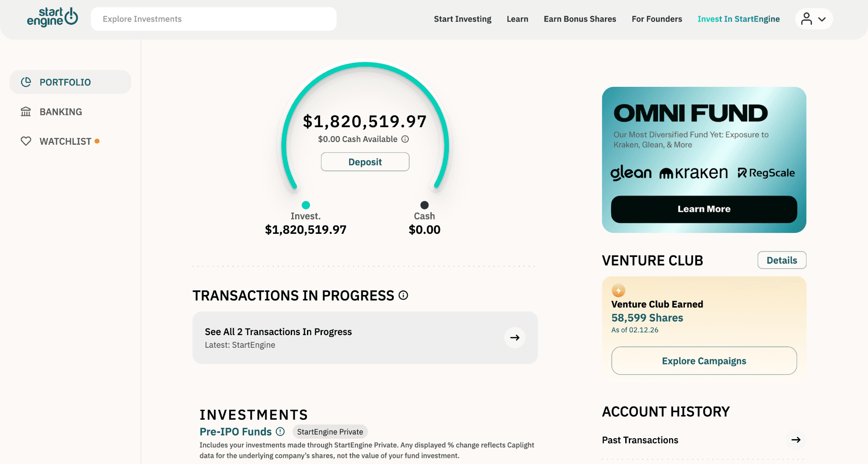Click Learn More on Omni Fund banner
Image resolution: width=868 pixels, height=464 pixels.
click(x=703, y=209)
